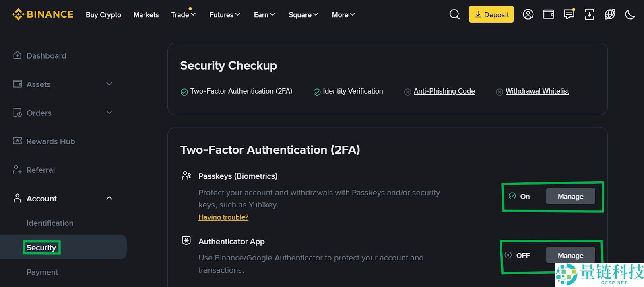644x287 pixels.
Task: Open the language and region globe icon
Action: click(609, 14)
